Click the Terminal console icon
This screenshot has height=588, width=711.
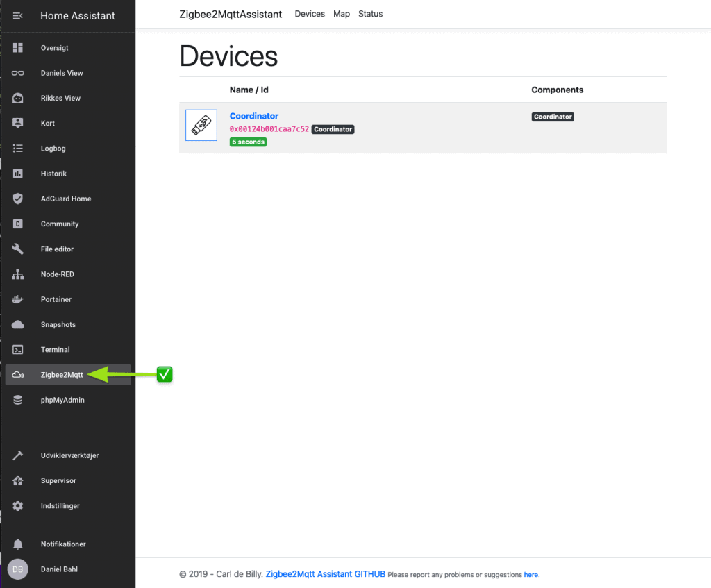(17, 349)
